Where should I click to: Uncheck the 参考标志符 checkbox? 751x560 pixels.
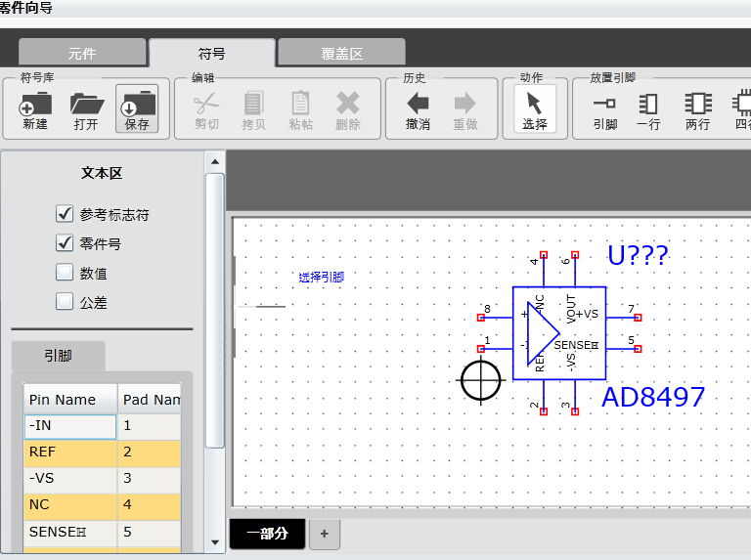(x=65, y=214)
